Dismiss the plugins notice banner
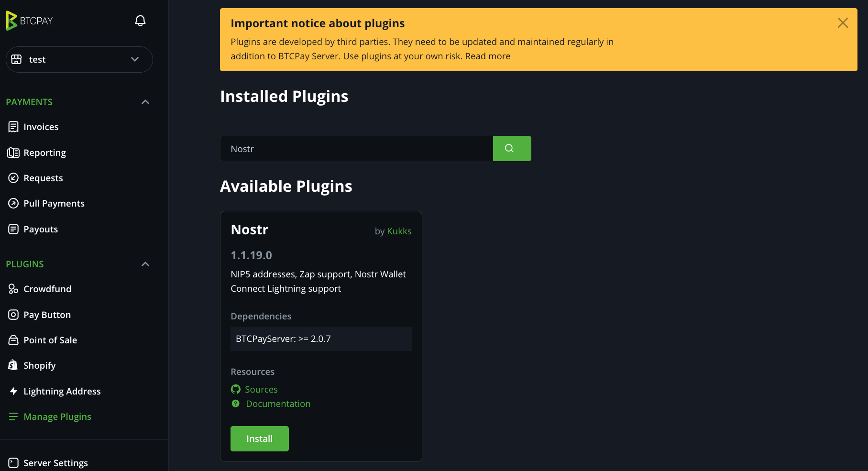Screen dimensions: 868x471 (x=842, y=22)
